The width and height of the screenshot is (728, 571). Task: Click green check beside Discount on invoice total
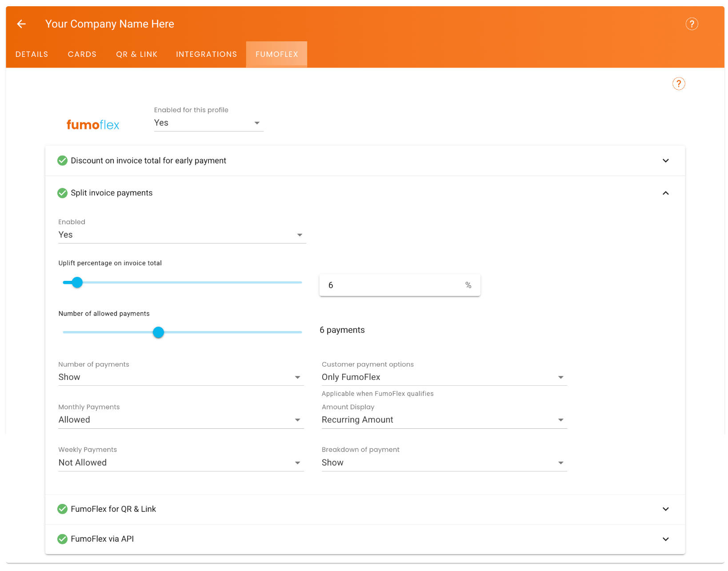pyautogui.click(x=63, y=160)
